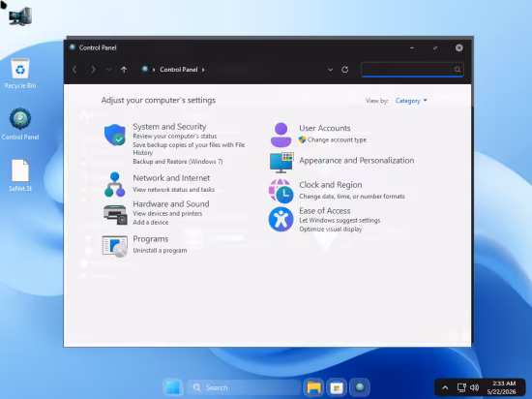The image size is (532, 399).
Task: Open File Explorer from the taskbar
Action: coord(313,387)
